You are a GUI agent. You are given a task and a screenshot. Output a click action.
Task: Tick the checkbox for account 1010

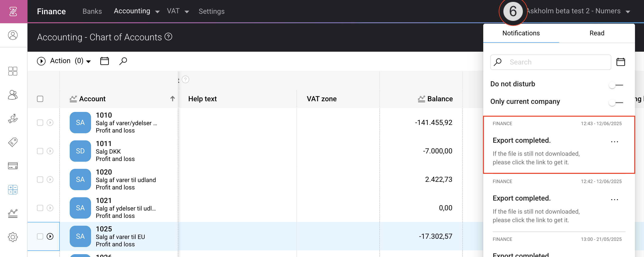40,123
